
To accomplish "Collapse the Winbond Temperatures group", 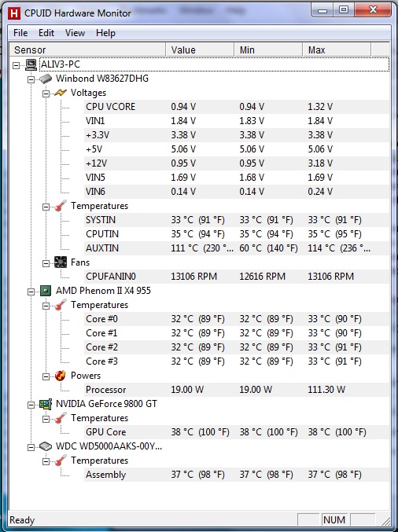I will pyautogui.click(x=46, y=207).
